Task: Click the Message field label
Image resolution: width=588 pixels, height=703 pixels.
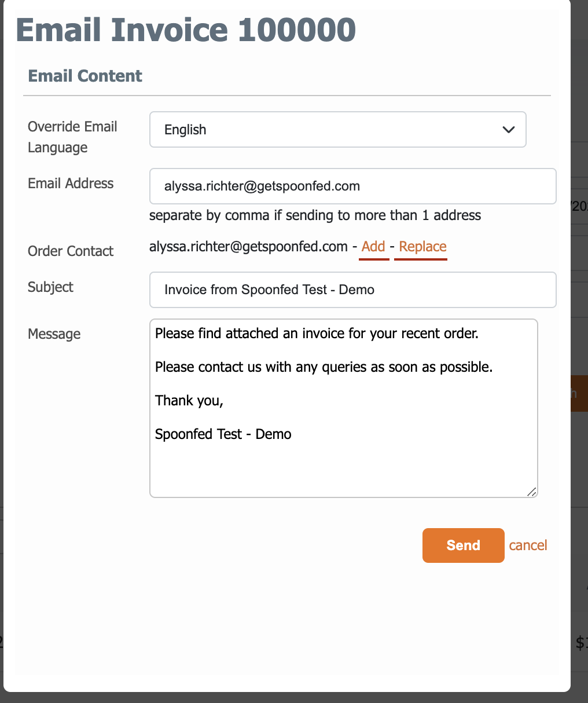Action: [x=54, y=334]
